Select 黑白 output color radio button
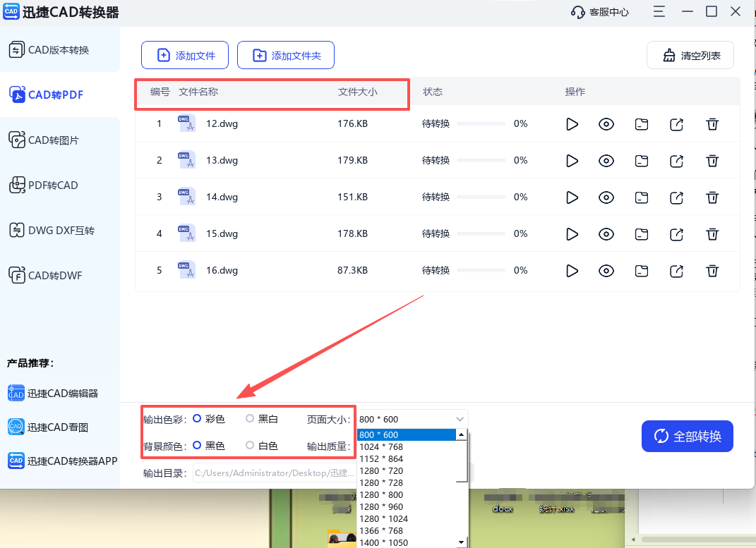The height and width of the screenshot is (548, 756). 250,418
